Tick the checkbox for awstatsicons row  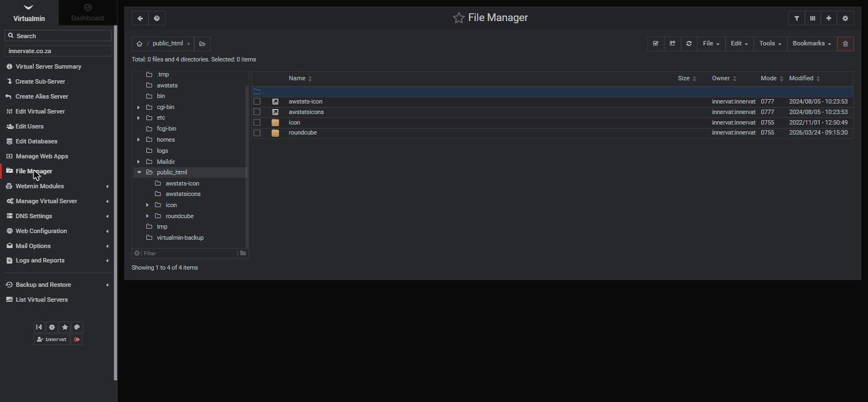[x=257, y=112]
